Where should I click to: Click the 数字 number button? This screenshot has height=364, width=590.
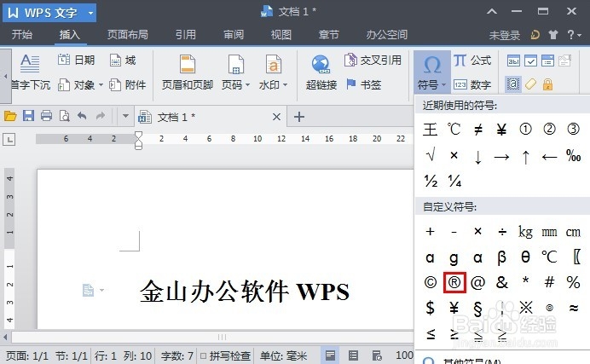coord(472,84)
